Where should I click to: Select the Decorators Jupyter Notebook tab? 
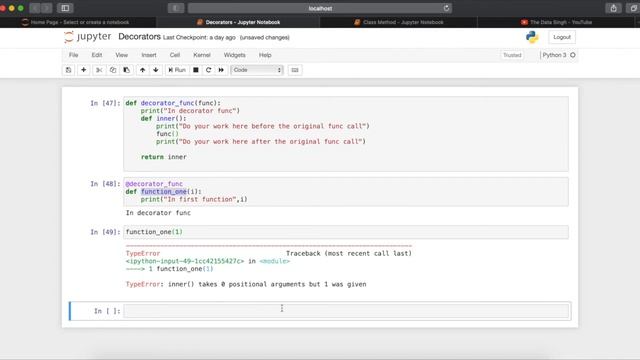point(238,22)
